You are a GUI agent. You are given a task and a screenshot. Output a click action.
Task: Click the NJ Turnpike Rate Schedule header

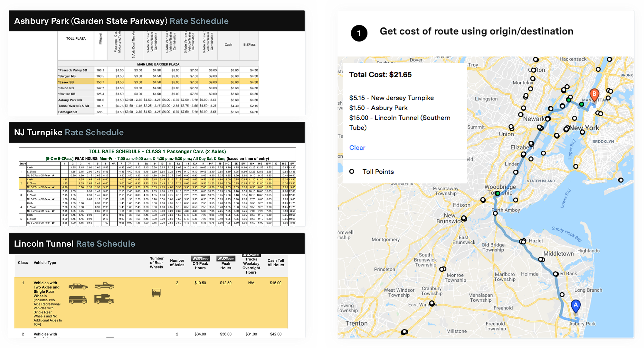(x=69, y=132)
